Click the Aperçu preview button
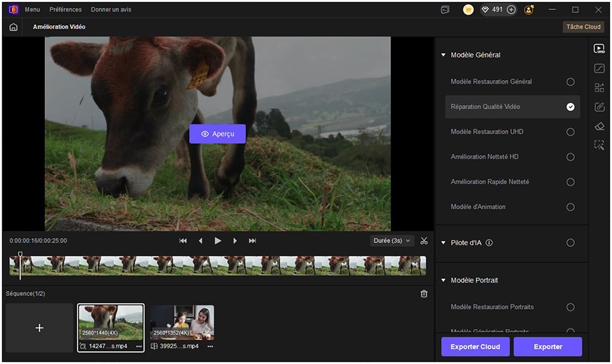612x364 pixels. tap(218, 134)
